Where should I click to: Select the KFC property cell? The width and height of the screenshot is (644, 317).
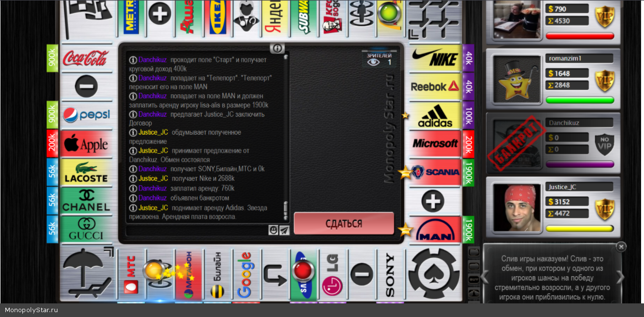click(x=332, y=18)
